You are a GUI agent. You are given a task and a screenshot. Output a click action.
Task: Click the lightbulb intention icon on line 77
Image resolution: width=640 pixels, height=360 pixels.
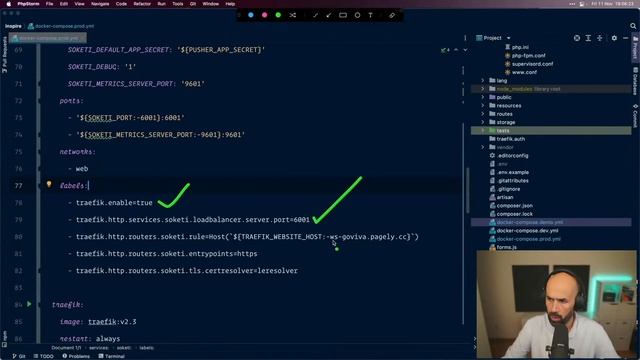pyautogui.click(x=49, y=184)
